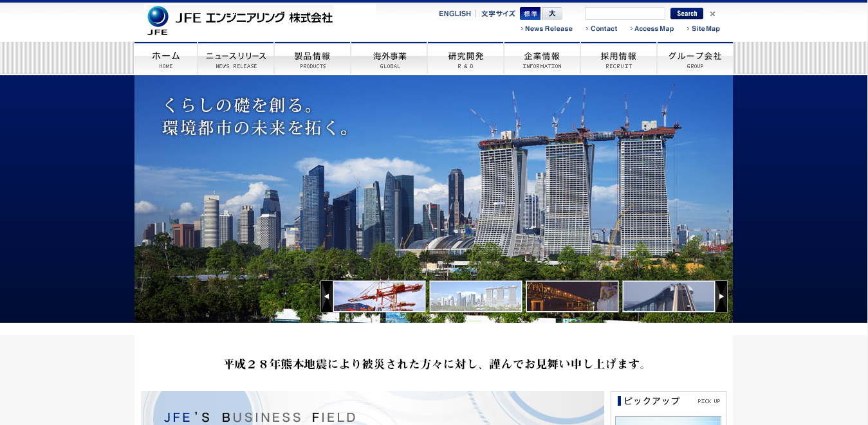Select the night bridge thumbnail
This screenshot has height=425, width=868.
(573, 296)
